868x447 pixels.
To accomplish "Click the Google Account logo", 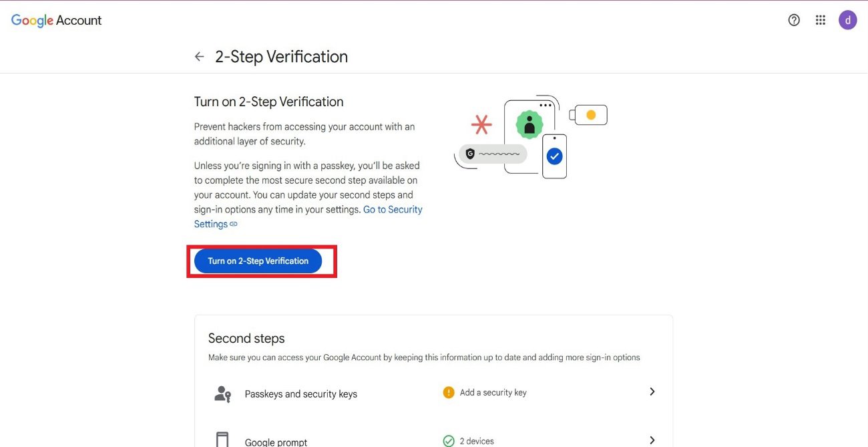I will [x=57, y=21].
